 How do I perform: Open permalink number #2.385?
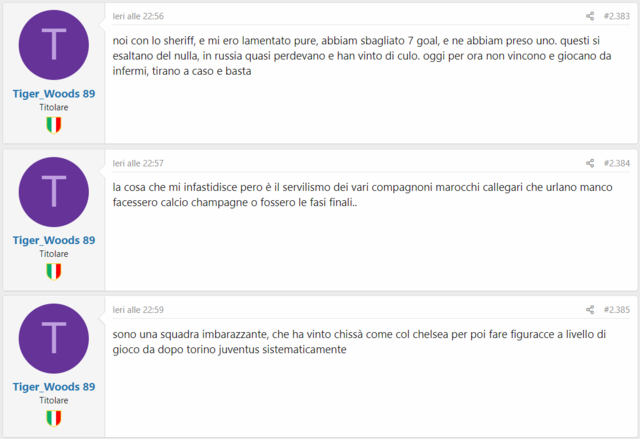pos(617,310)
